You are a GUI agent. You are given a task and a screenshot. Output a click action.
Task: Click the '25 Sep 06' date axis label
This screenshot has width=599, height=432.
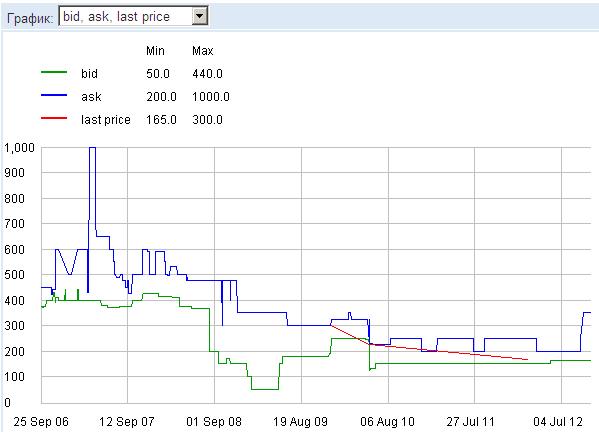(x=41, y=422)
